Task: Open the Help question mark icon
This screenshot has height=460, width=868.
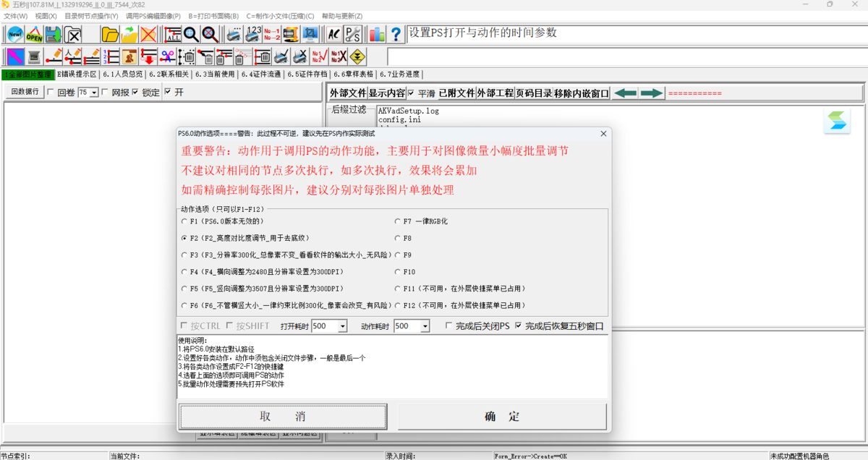Action: [x=394, y=35]
